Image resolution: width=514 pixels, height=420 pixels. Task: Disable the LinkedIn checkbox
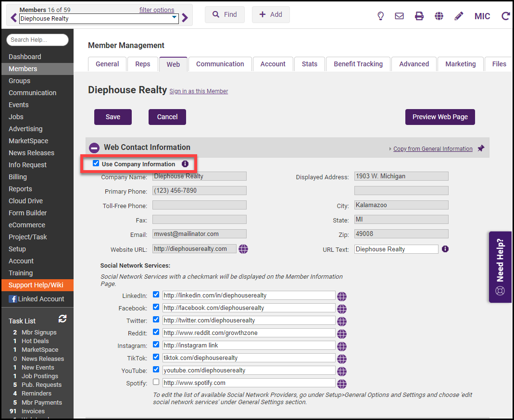pos(156,295)
